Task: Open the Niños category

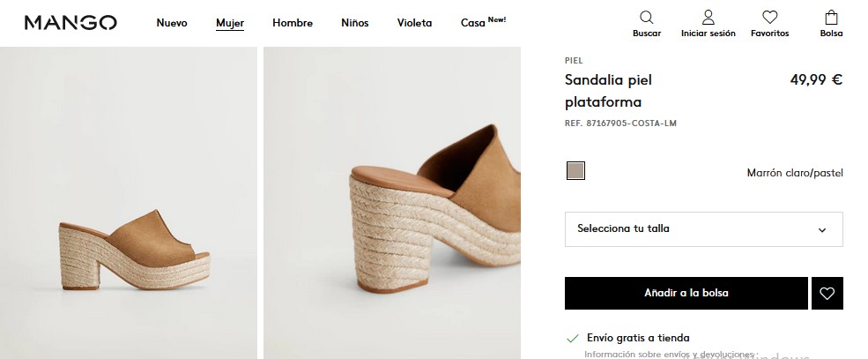Action: [355, 23]
